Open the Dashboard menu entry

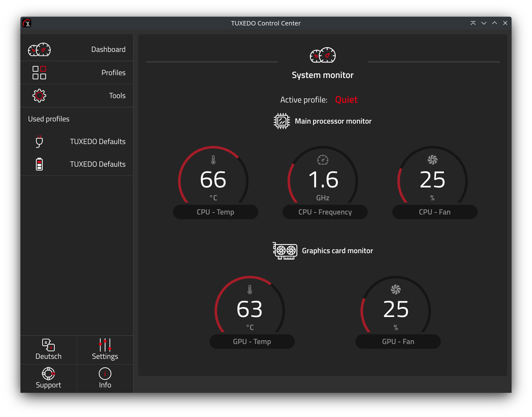[x=77, y=49]
